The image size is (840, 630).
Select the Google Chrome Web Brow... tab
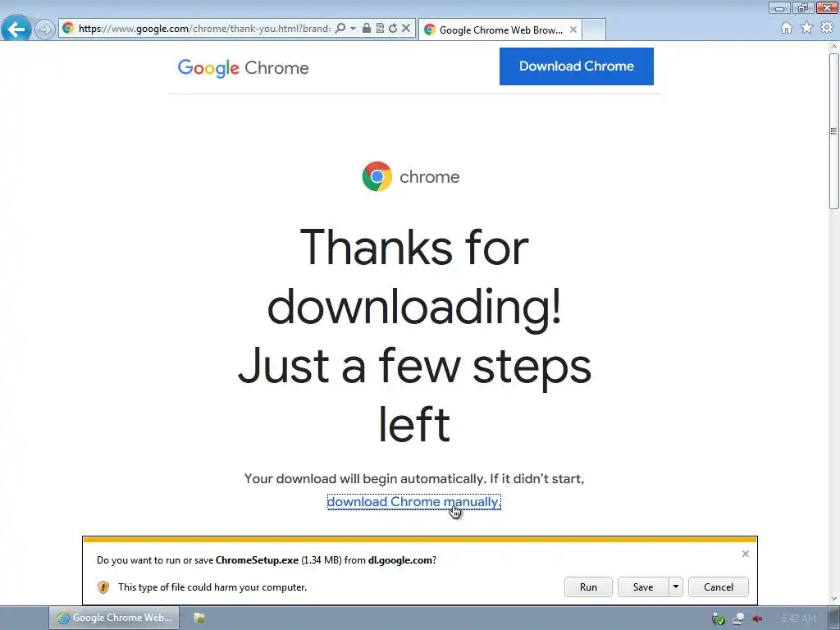click(x=501, y=30)
